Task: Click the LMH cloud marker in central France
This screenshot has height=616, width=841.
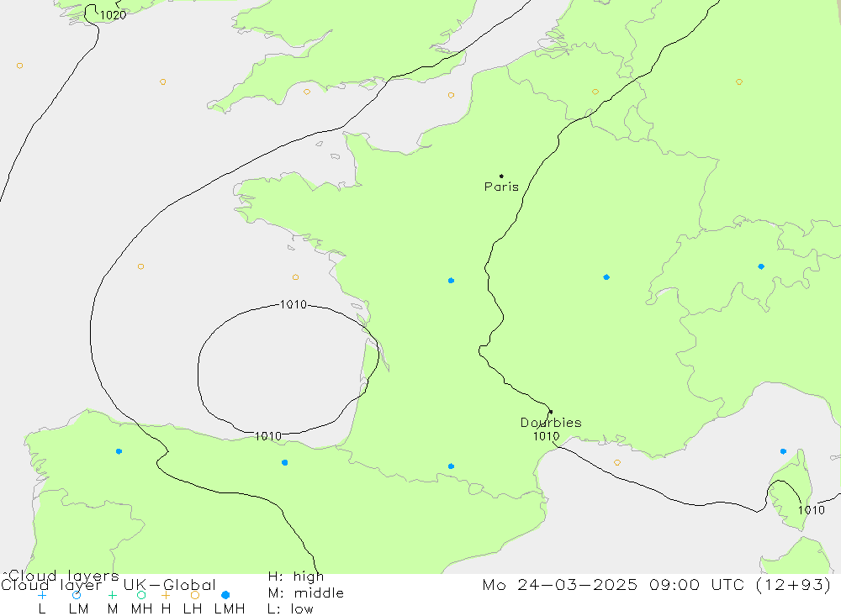Action: pos(451,281)
